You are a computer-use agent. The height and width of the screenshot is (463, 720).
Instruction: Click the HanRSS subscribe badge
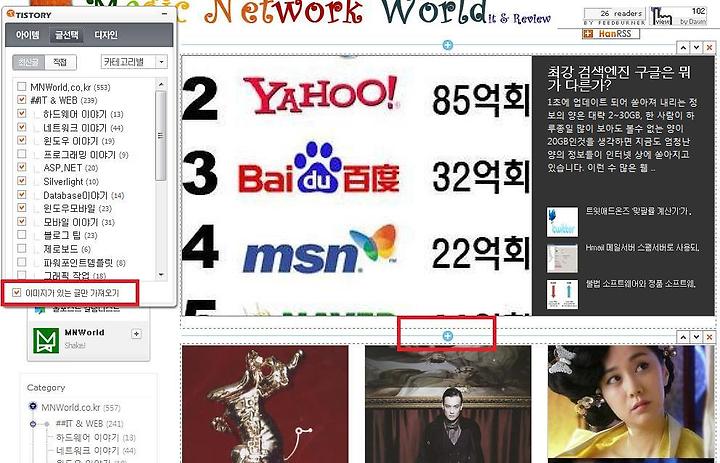[x=611, y=34]
